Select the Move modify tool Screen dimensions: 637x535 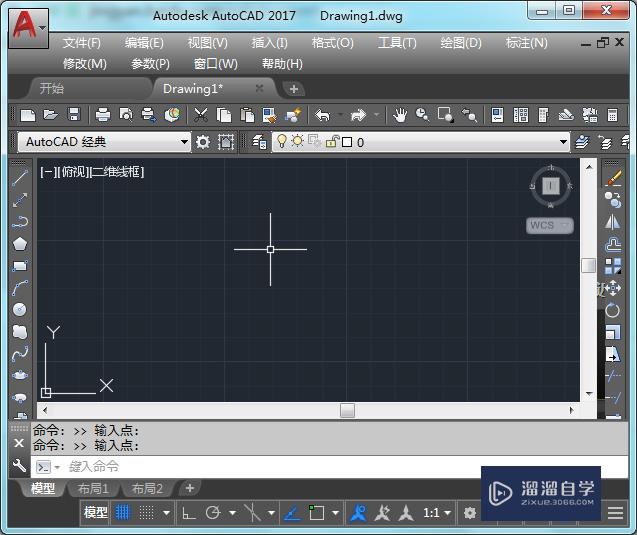(x=613, y=288)
